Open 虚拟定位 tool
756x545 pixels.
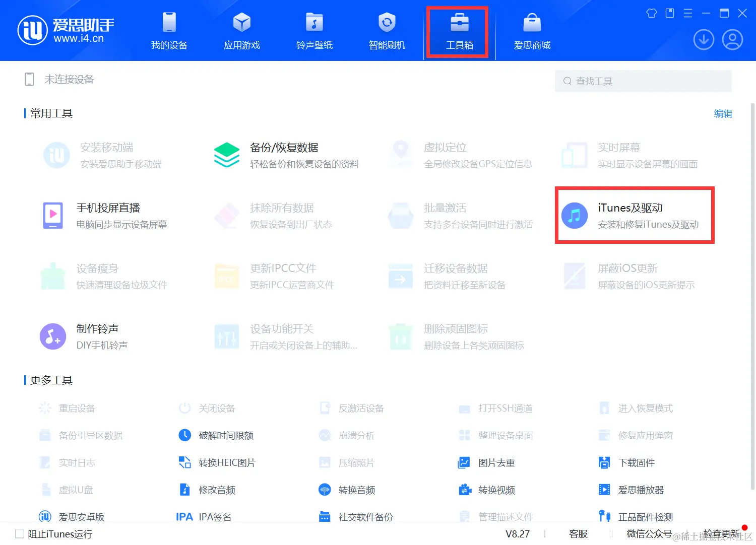[460, 155]
